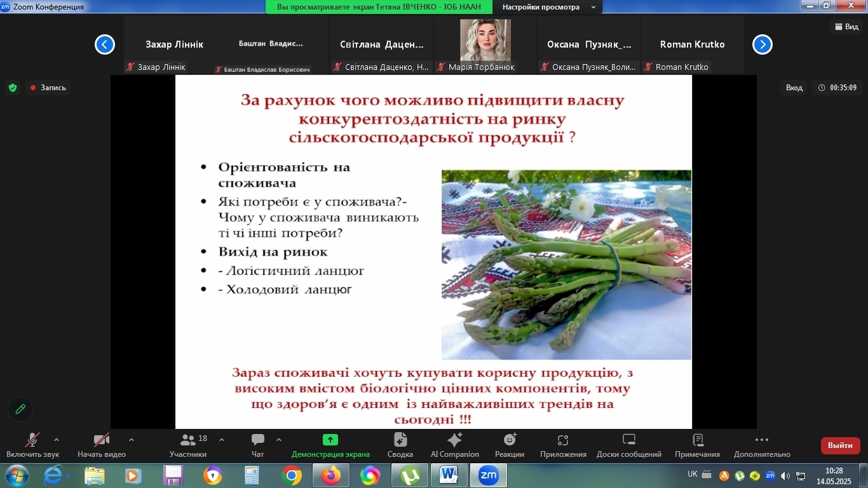Click the screen sharing notice banner
This screenshot has height=488, width=868.
coord(380,7)
